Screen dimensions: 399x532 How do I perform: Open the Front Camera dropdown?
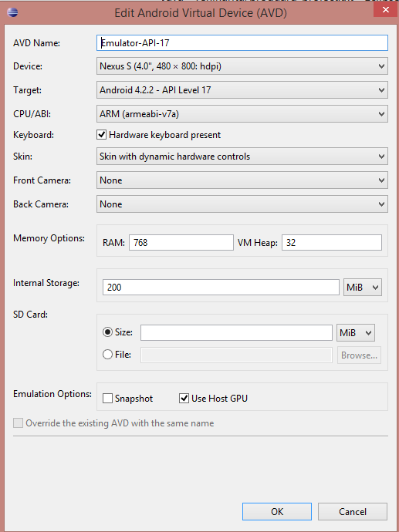(242, 180)
